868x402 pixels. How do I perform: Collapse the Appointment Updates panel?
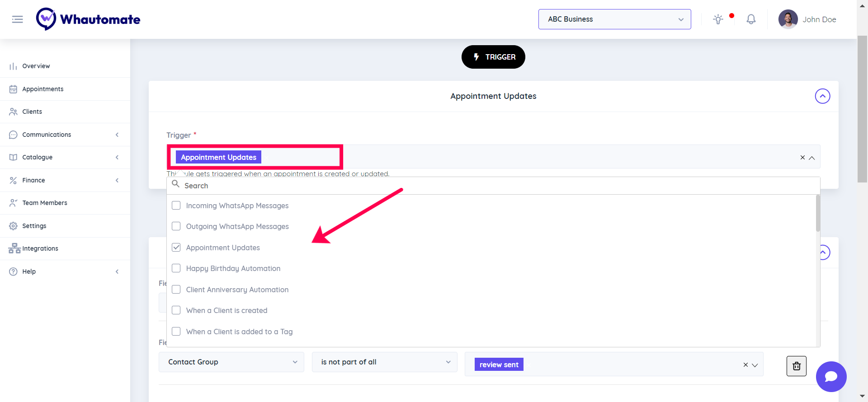[x=822, y=96]
